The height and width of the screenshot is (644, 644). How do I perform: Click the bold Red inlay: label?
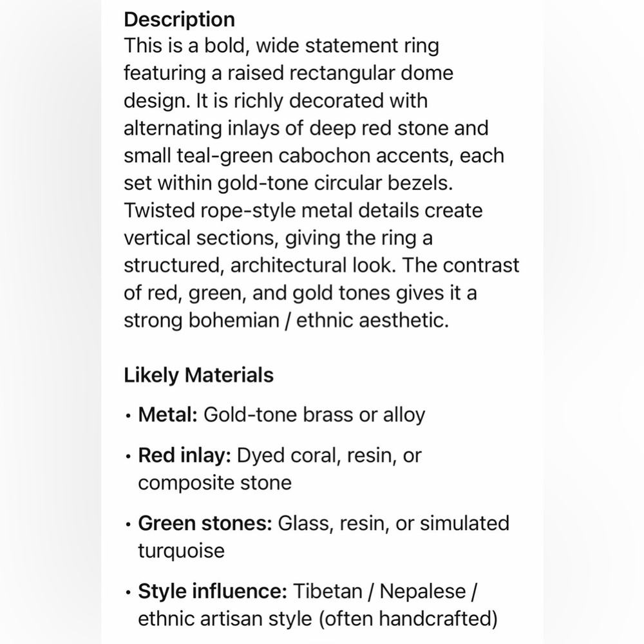click(x=185, y=455)
